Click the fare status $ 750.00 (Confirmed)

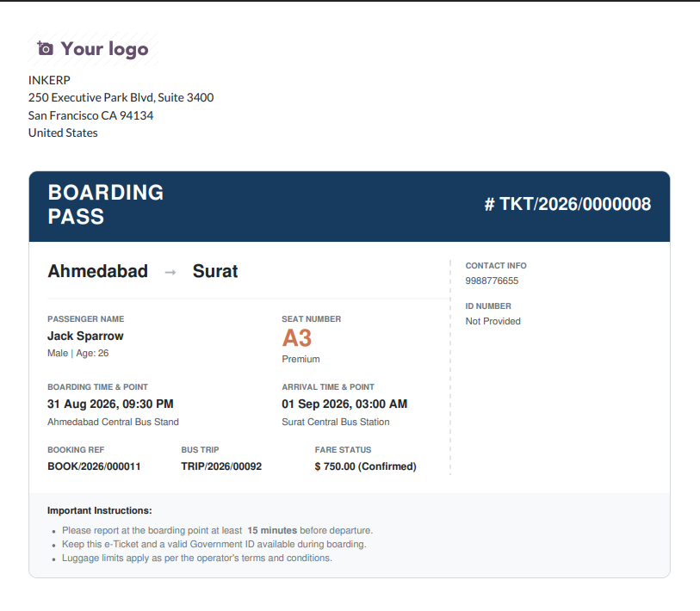coord(365,466)
